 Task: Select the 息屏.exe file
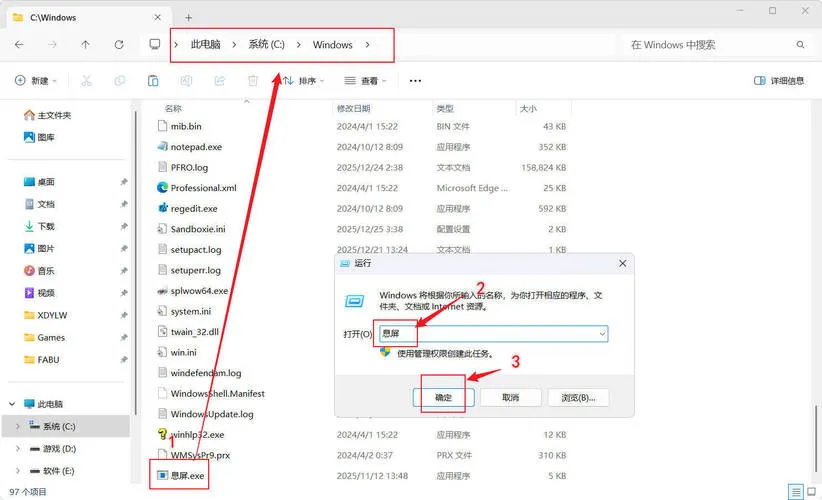(x=187, y=476)
